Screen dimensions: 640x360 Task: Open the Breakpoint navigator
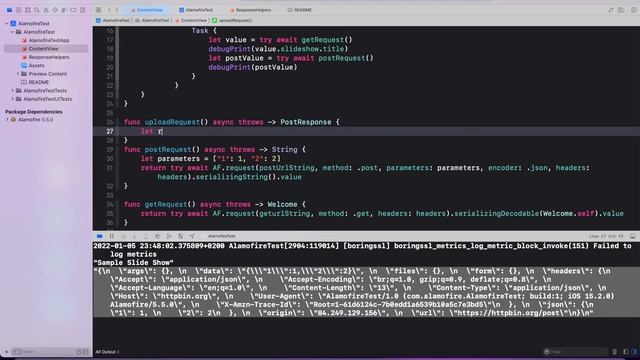(x=73, y=10)
